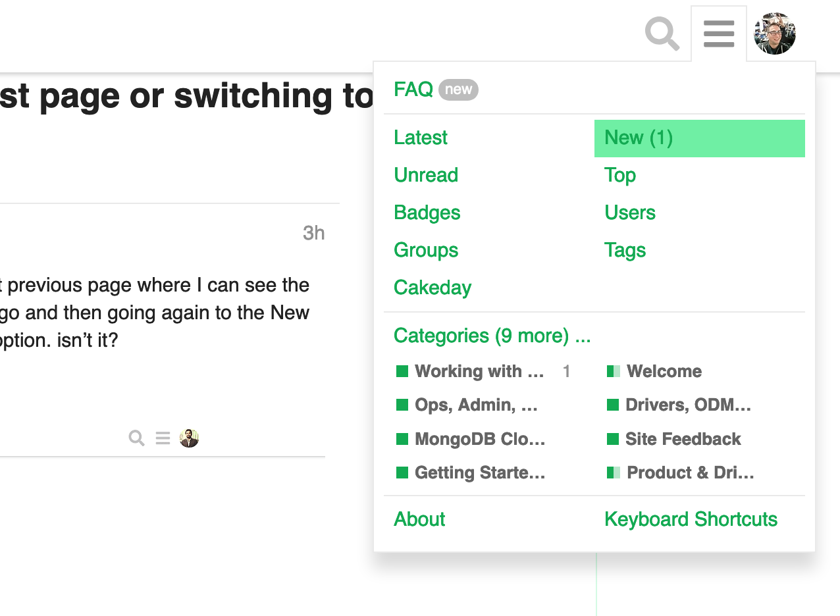Click the large search magnifier icon
This screenshot has height=616, width=840.
pyautogui.click(x=662, y=34)
